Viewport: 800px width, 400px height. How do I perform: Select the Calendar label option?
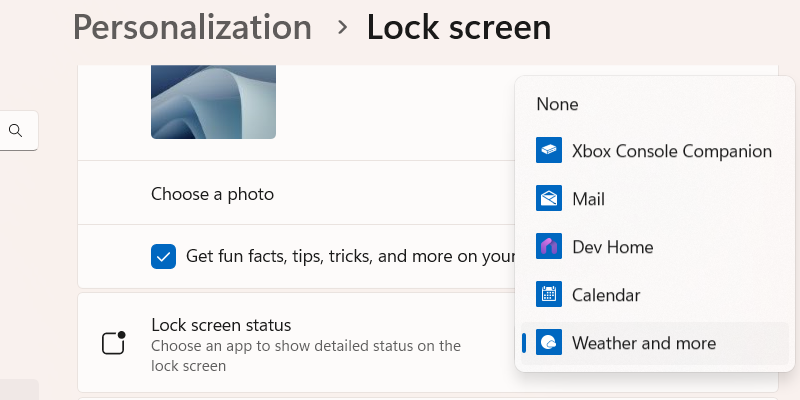(x=606, y=295)
